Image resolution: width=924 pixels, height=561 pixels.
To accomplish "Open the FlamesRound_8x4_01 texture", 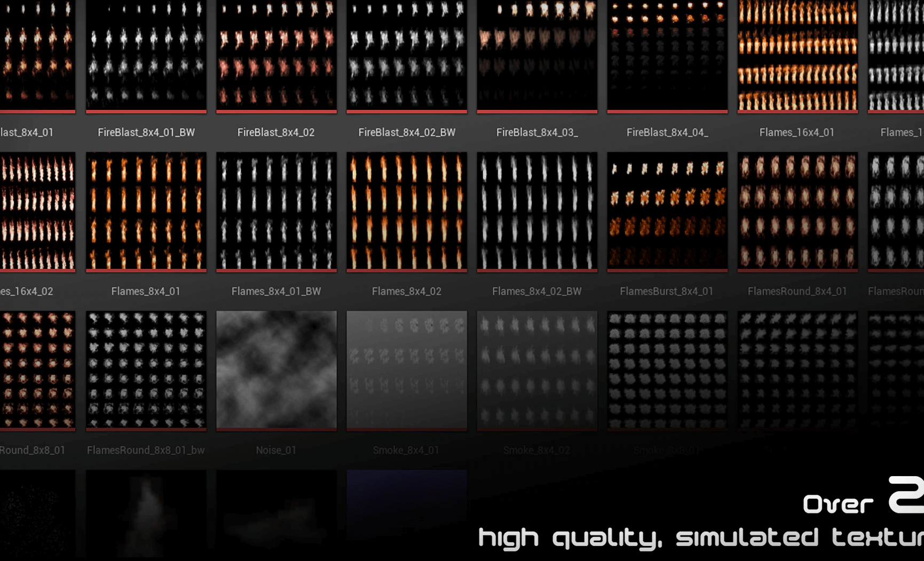I will point(797,212).
